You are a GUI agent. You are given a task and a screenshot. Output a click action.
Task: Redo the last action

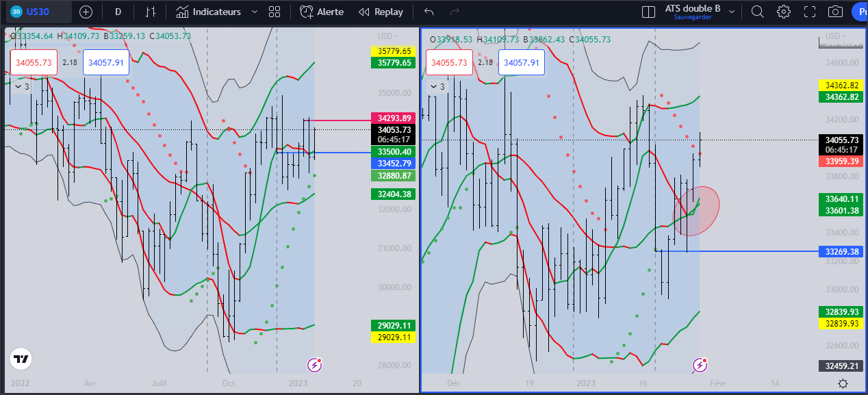pyautogui.click(x=455, y=12)
